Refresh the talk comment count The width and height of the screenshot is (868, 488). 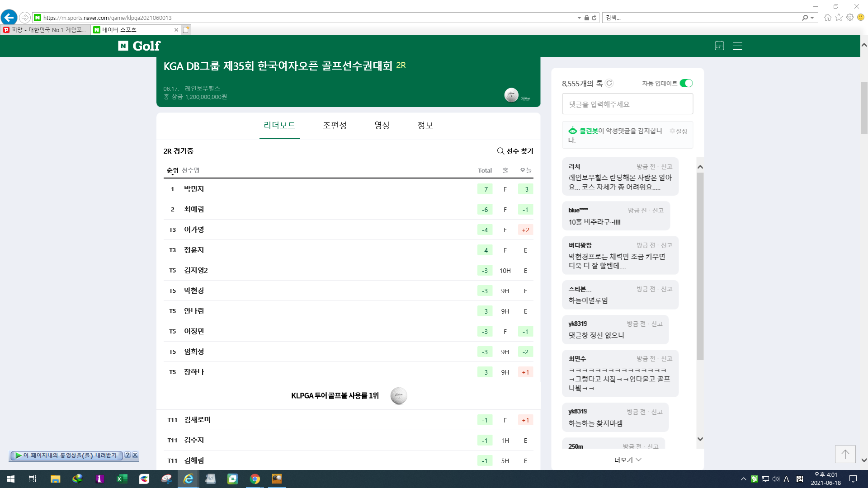coord(609,83)
